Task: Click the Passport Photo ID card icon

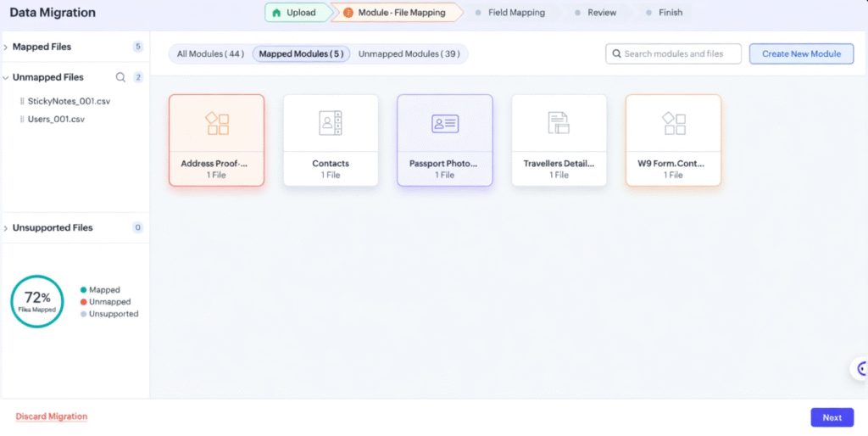Action: (445, 124)
